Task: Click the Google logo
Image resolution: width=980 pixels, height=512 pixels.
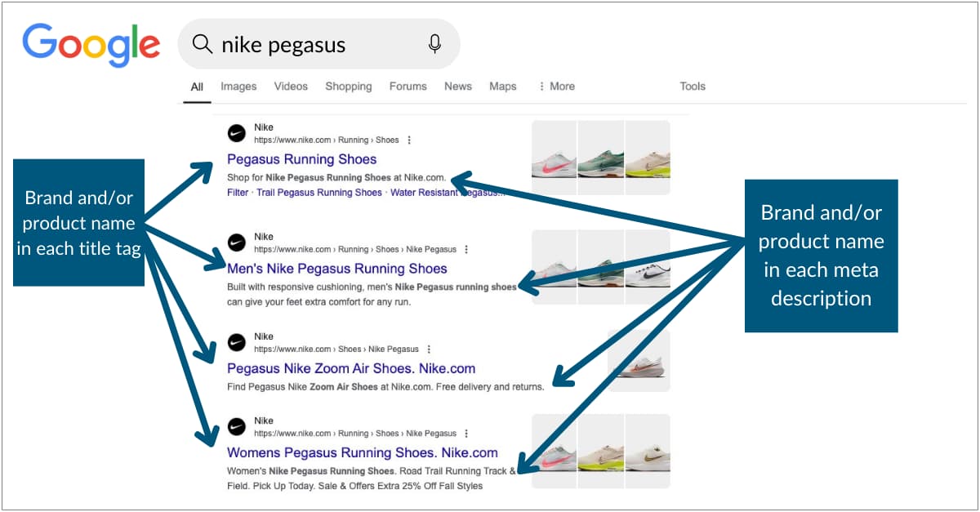Action: [x=90, y=45]
